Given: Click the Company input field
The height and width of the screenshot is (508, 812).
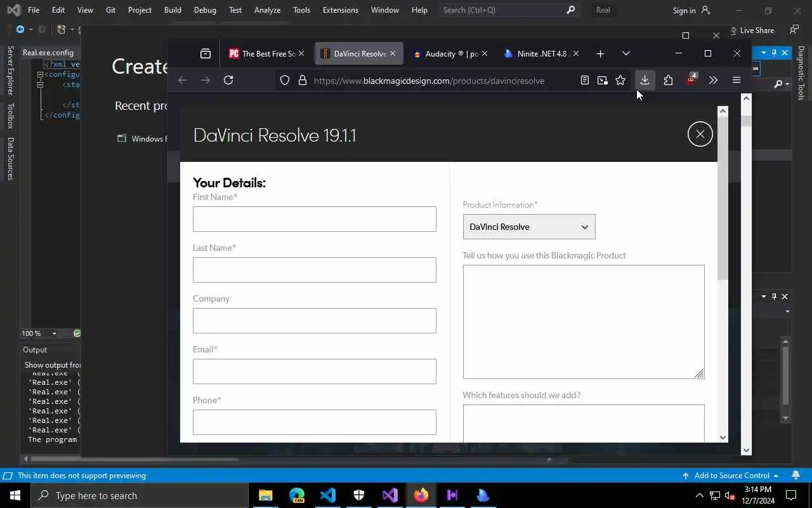Looking at the screenshot, I should pos(315,321).
